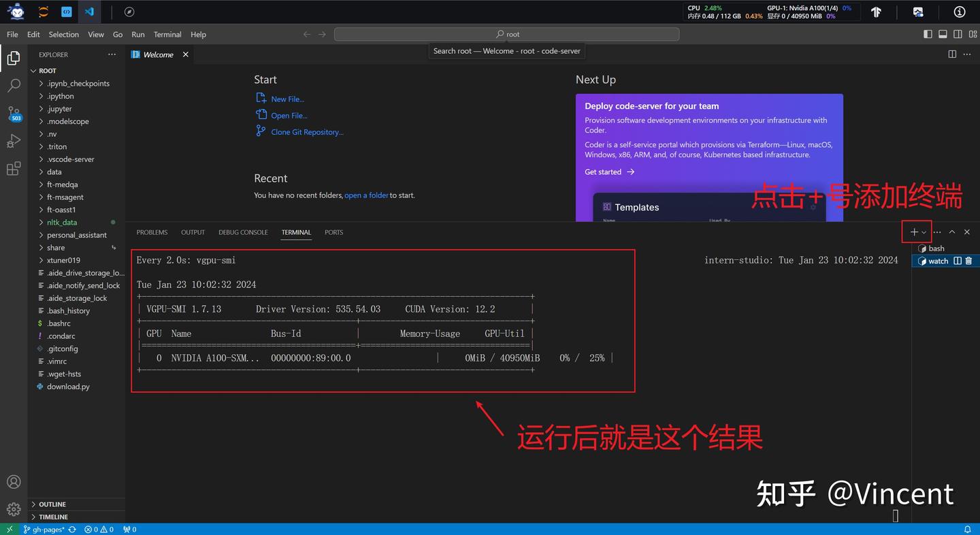Screen dimensions: 980x535
Task: Open the Help menu
Action: (198, 34)
